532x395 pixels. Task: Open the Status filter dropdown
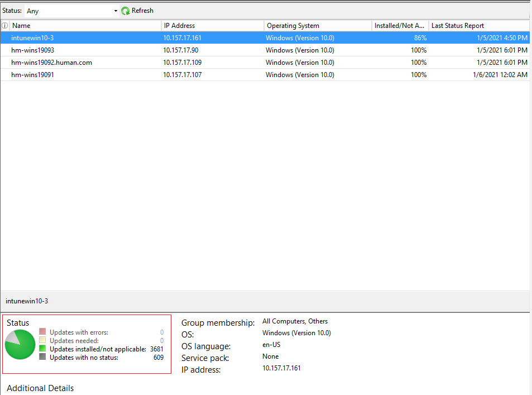pyautogui.click(x=71, y=10)
